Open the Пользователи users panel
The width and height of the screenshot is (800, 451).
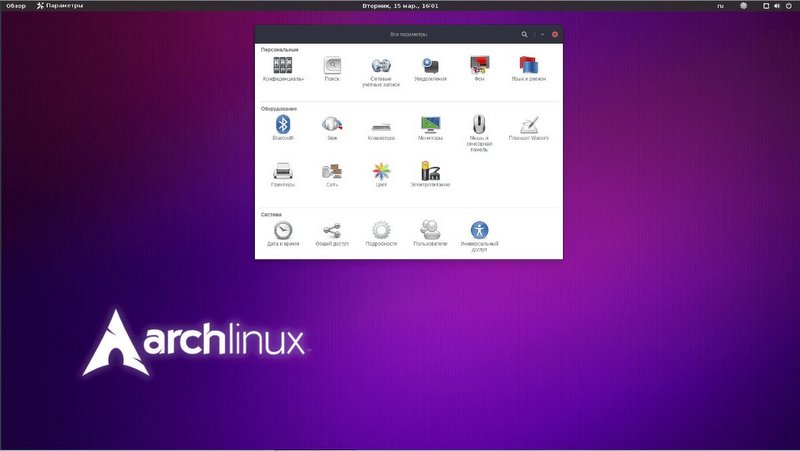(x=430, y=234)
